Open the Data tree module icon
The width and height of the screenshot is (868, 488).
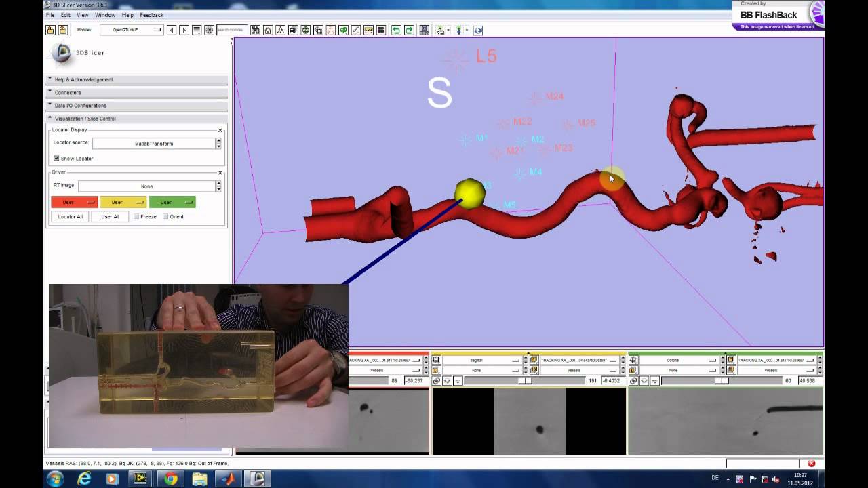pos(280,30)
